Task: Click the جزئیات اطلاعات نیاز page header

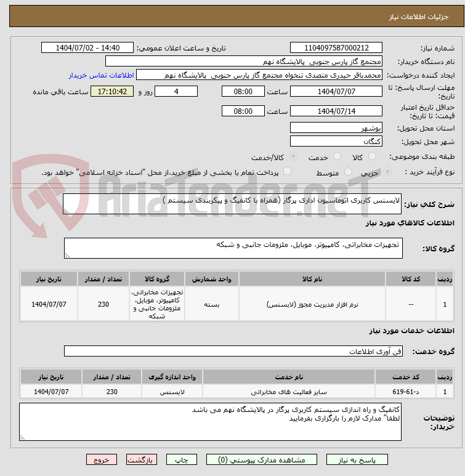Action: point(419,17)
